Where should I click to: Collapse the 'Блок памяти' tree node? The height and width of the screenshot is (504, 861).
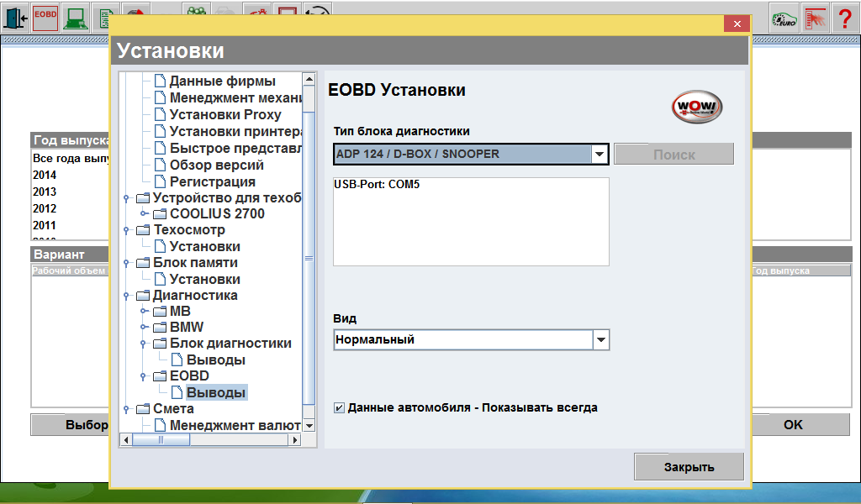[x=126, y=263]
